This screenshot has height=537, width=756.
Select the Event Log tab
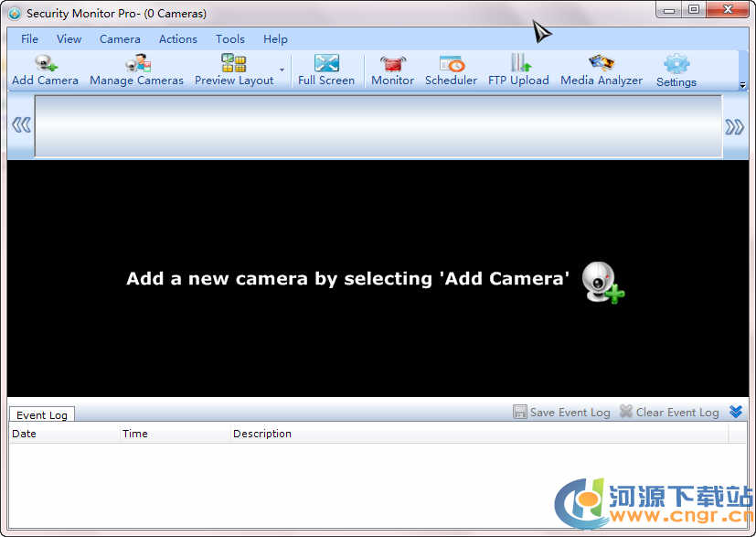(42, 415)
